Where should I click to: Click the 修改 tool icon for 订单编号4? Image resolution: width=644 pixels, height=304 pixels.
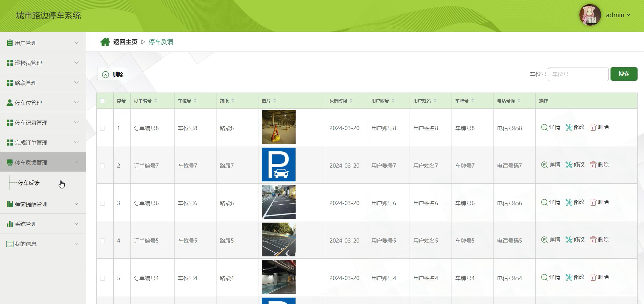569,277
